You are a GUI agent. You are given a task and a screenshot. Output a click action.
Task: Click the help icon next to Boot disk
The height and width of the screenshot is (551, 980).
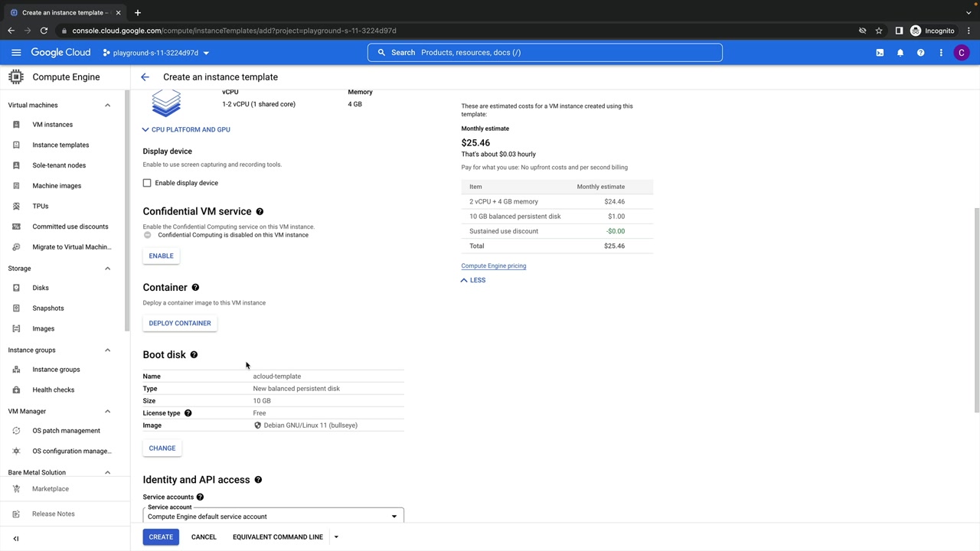point(194,355)
